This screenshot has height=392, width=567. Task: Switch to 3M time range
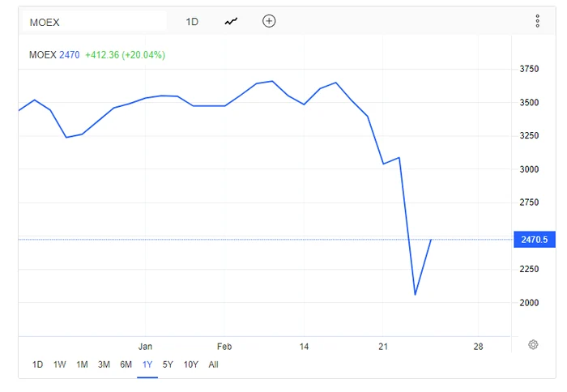point(104,364)
